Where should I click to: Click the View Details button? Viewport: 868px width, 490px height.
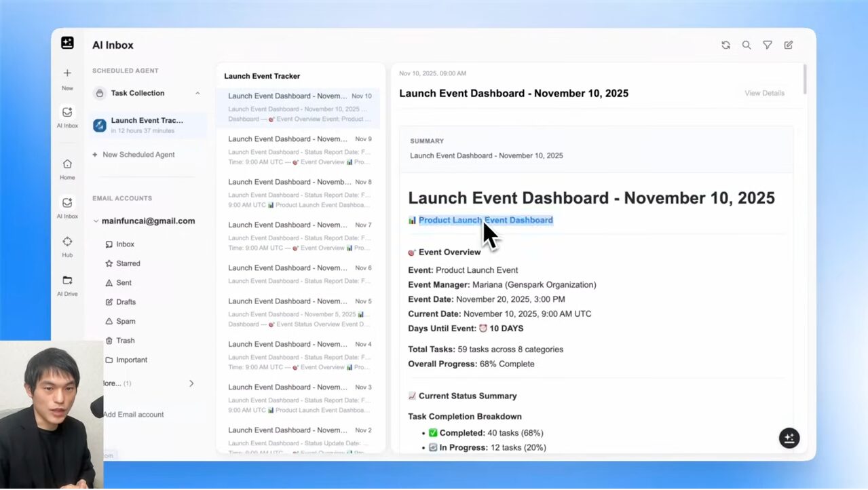click(x=764, y=93)
